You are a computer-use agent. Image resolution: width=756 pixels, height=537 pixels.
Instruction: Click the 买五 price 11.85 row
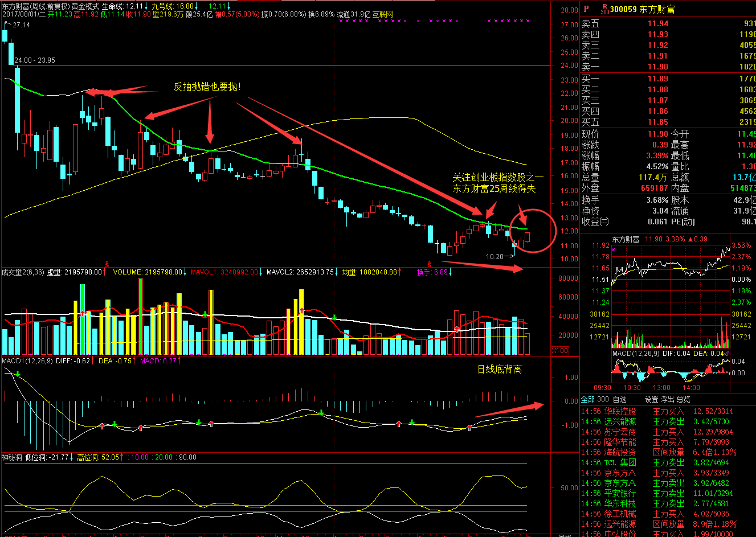pyautogui.click(x=668, y=122)
